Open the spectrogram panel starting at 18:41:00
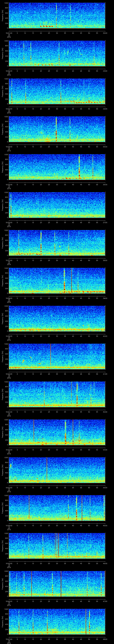 click(x=57, y=394)
